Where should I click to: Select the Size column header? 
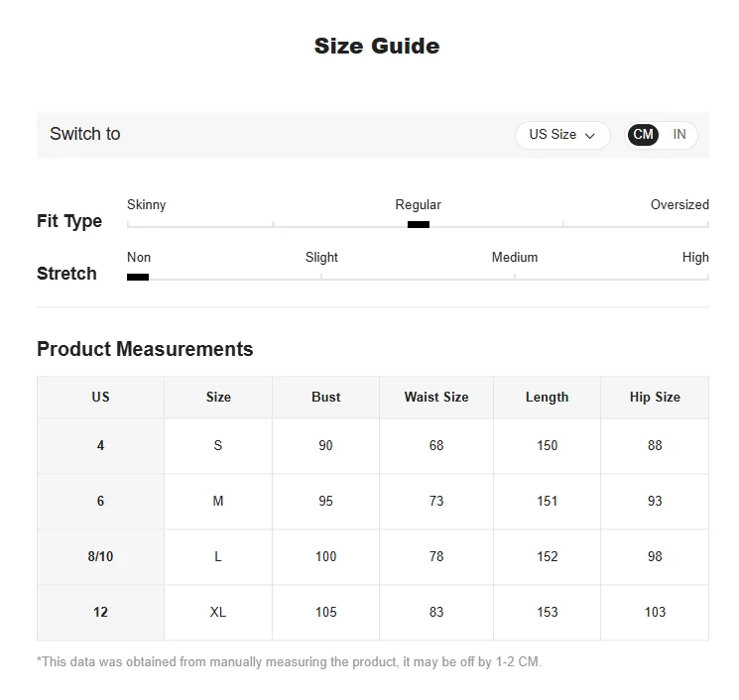pos(218,397)
